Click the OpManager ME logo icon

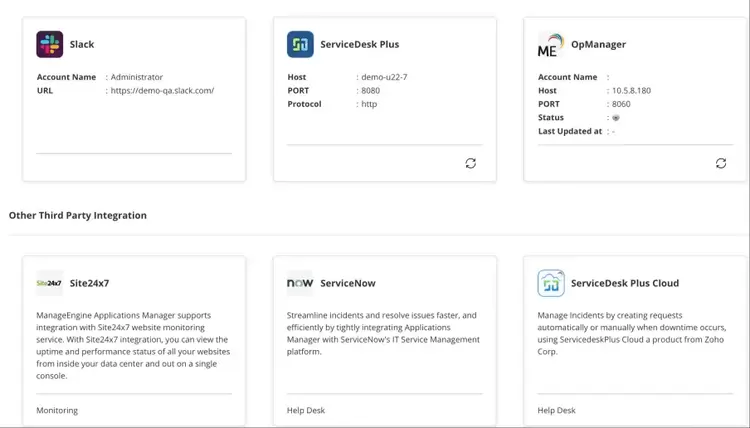pos(550,45)
